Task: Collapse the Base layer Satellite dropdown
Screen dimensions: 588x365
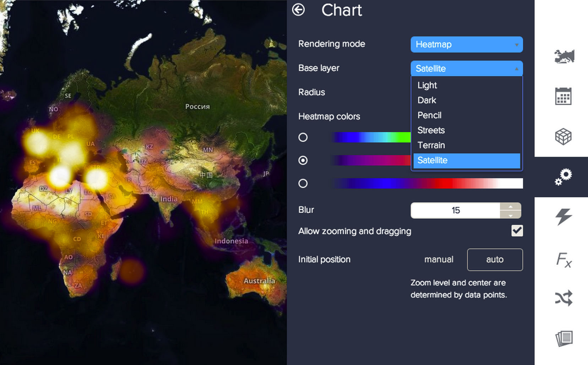Action: pyautogui.click(x=467, y=69)
